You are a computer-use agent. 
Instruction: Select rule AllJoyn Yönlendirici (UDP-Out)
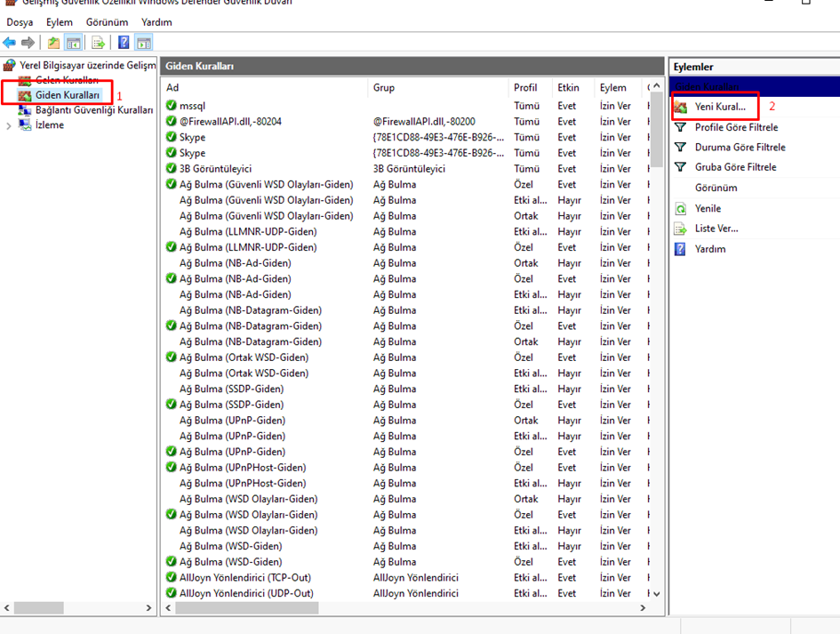point(246,593)
